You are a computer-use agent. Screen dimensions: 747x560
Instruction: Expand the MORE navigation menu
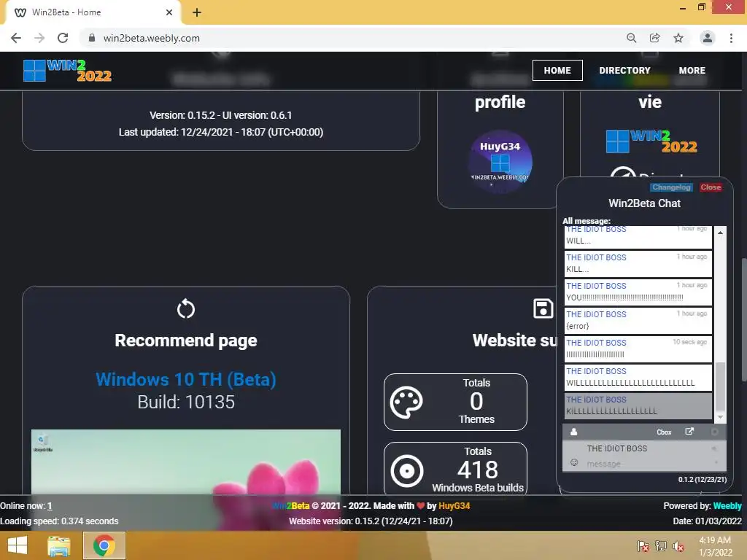click(x=692, y=71)
